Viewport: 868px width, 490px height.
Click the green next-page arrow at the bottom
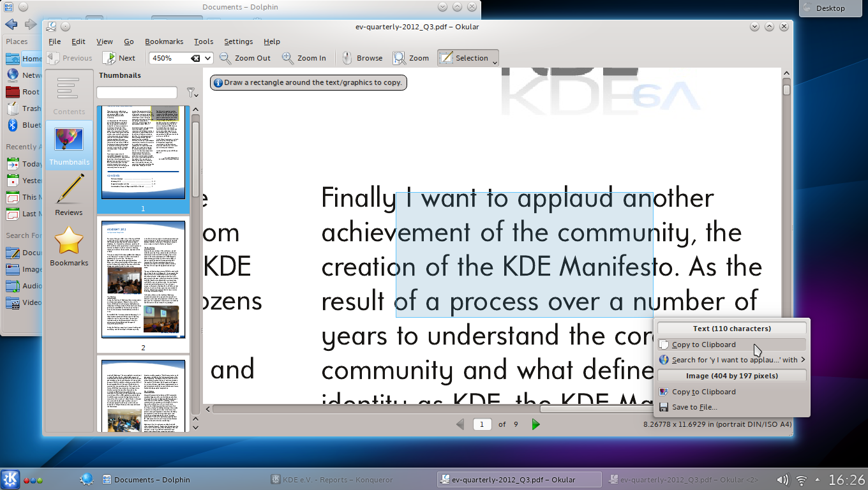536,424
